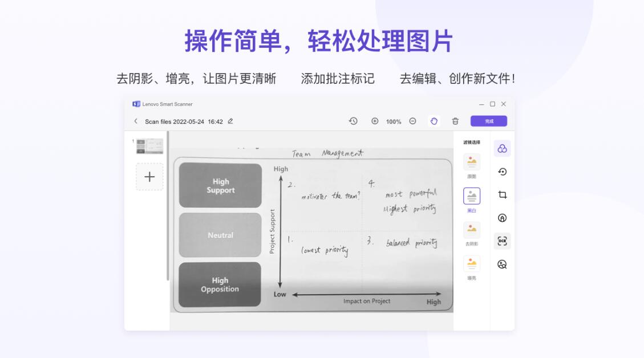
Task: Click the thumbnail panel scrollbar
Action: pyautogui.click(x=168, y=205)
